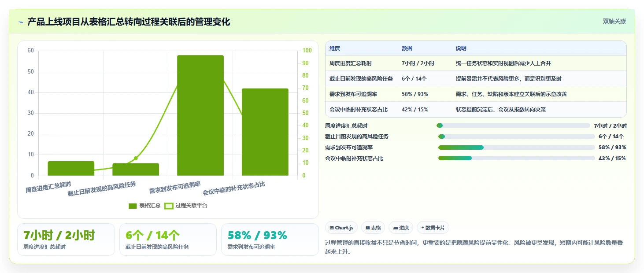Toggle the 过程关联平台 legend entry
The image size is (644, 273).
click(185, 206)
